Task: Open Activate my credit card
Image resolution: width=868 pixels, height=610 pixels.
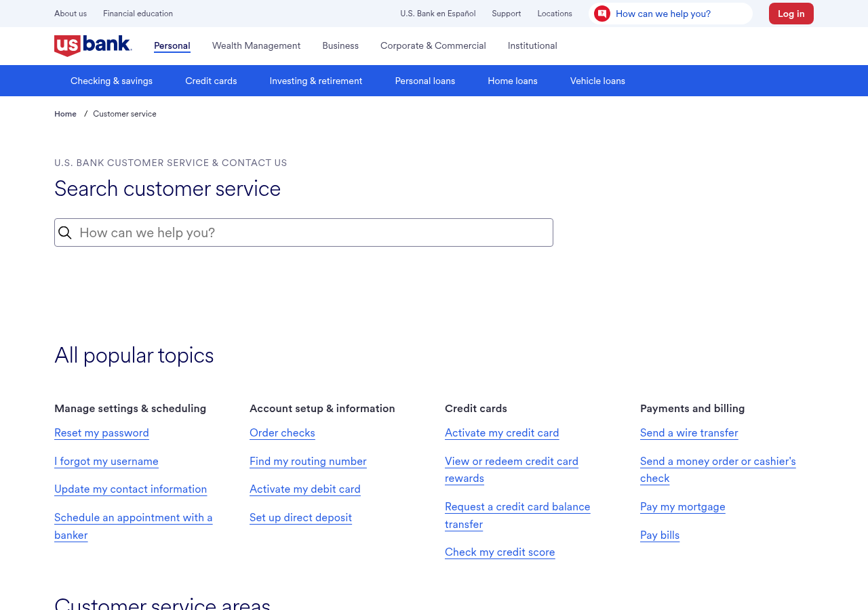Action: pyautogui.click(x=502, y=432)
